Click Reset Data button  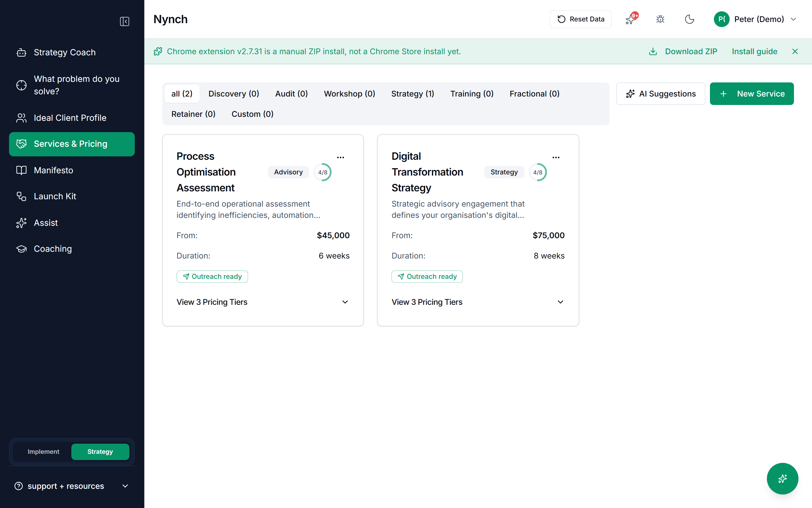click(x=581, y=19)
